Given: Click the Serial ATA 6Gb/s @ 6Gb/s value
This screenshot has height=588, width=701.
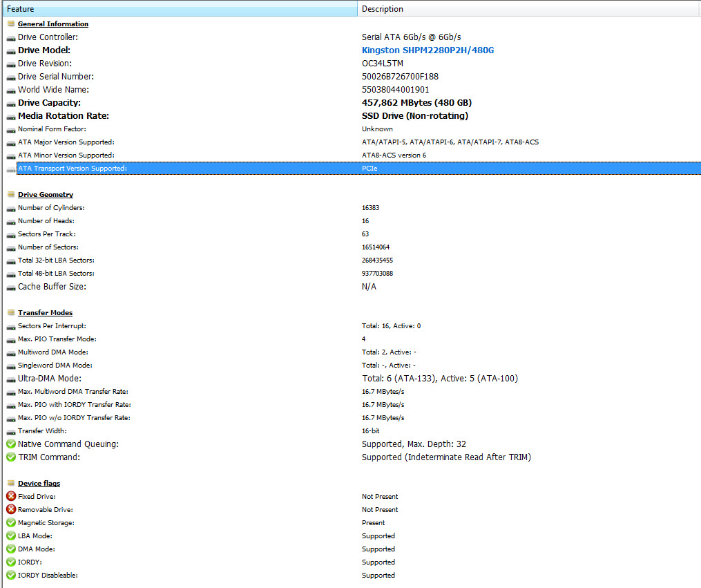Looking at the screenshot, I should pyautogui.click(x=412, y=37).
